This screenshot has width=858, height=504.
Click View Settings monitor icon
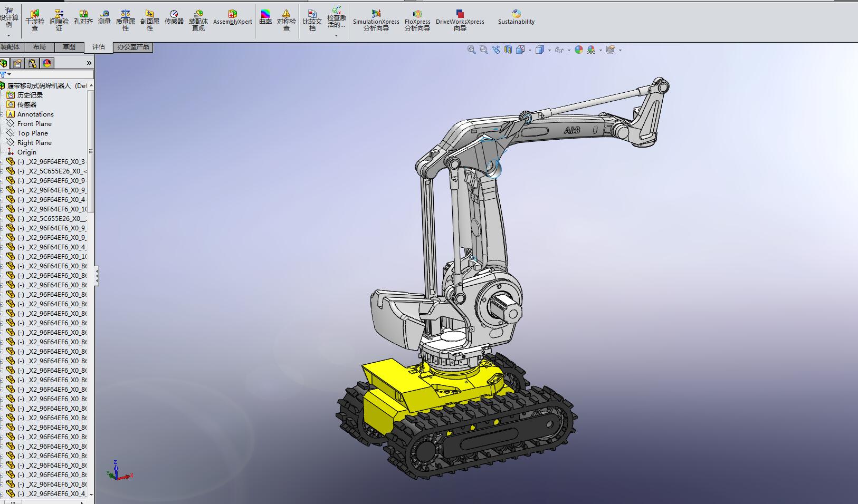611,50
